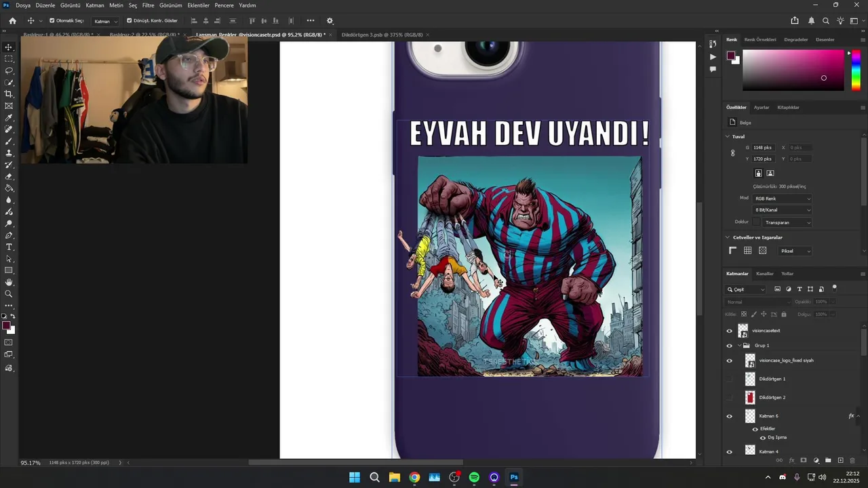Collapse the Tuval section
Viewport: 868px width, 488px height.
[x=728, y=137]
